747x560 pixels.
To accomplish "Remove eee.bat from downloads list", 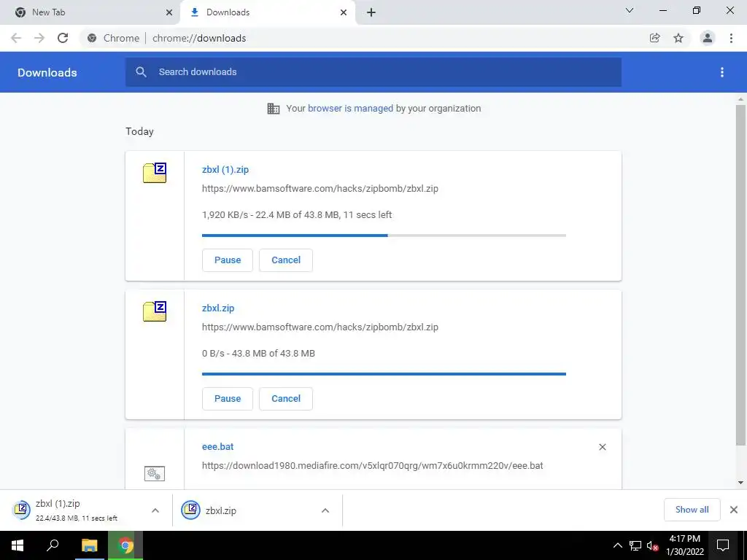I will click(602, 447).
